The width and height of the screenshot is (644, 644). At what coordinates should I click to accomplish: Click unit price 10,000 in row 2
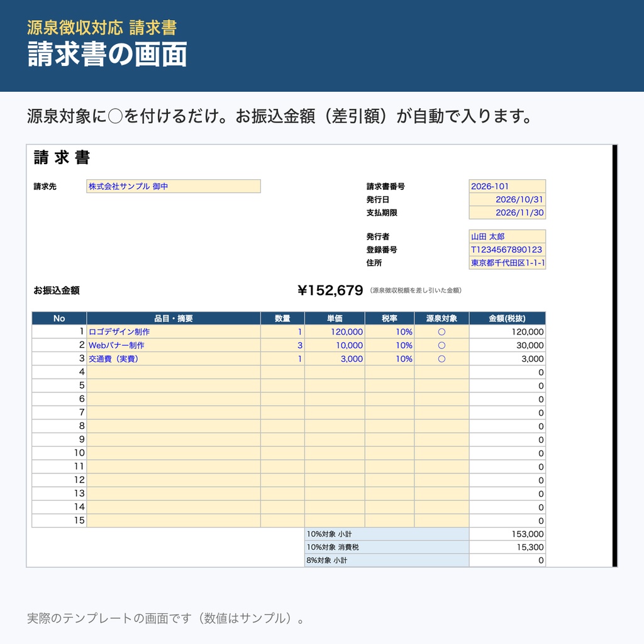pyautogui.click(x=335, y=345)
